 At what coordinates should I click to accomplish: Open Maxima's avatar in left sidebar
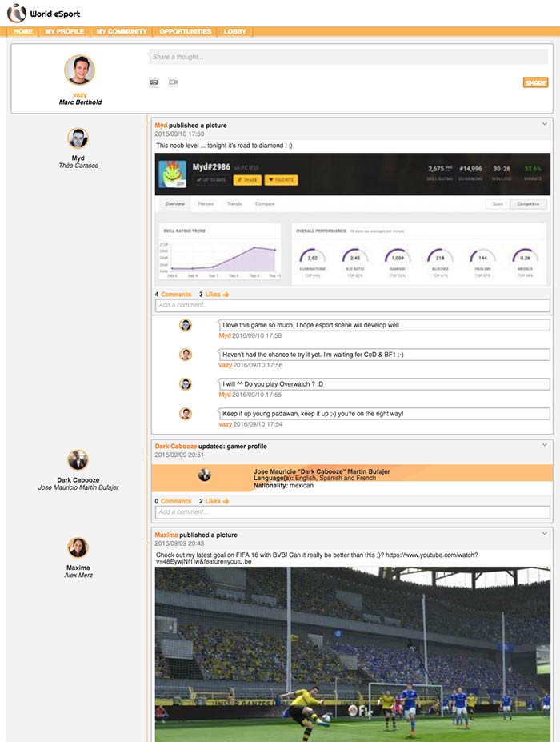pyautogui.click(x=78, y=547)
